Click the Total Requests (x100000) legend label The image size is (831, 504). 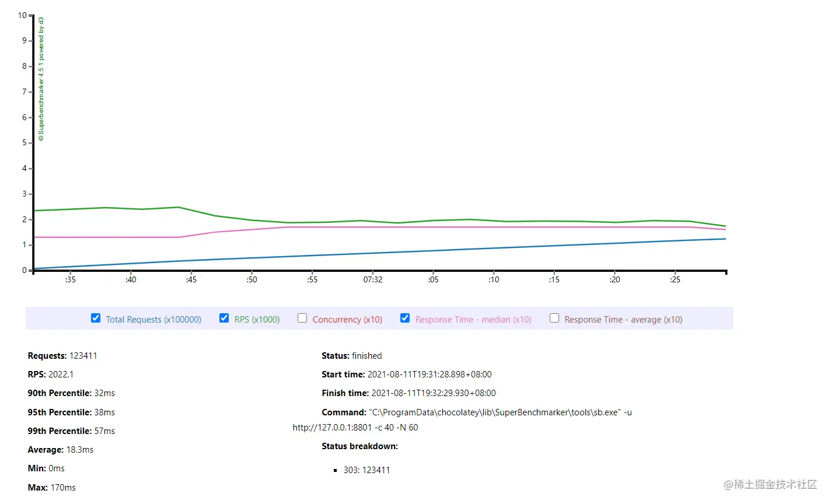click(x=153, y=320)
